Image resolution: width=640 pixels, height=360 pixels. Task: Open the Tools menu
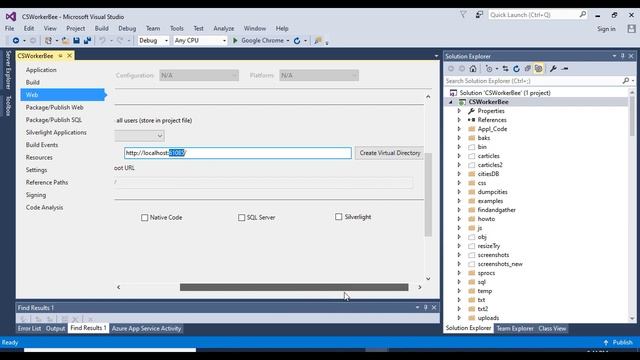[x=177, y=29]
